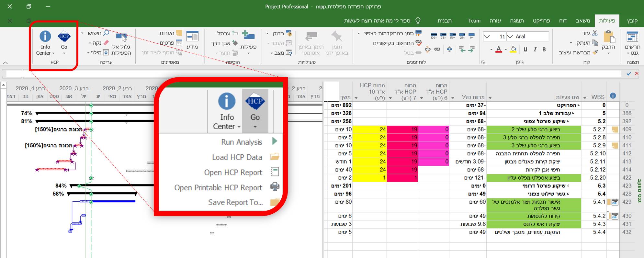Image resolution: width=644 pixels, height=258 pixels.
Task: Toggle underline formatting
Action: (x=525, y=50)
